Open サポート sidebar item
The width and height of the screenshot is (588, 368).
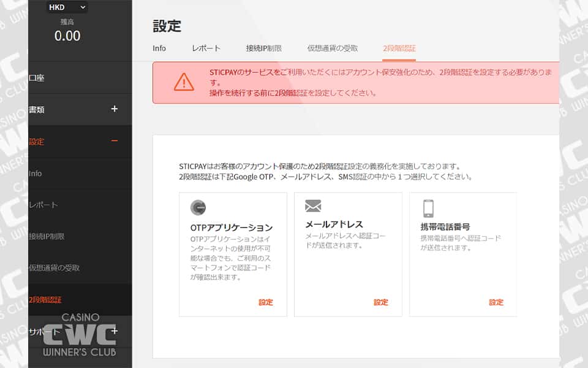tap(44, 332)
